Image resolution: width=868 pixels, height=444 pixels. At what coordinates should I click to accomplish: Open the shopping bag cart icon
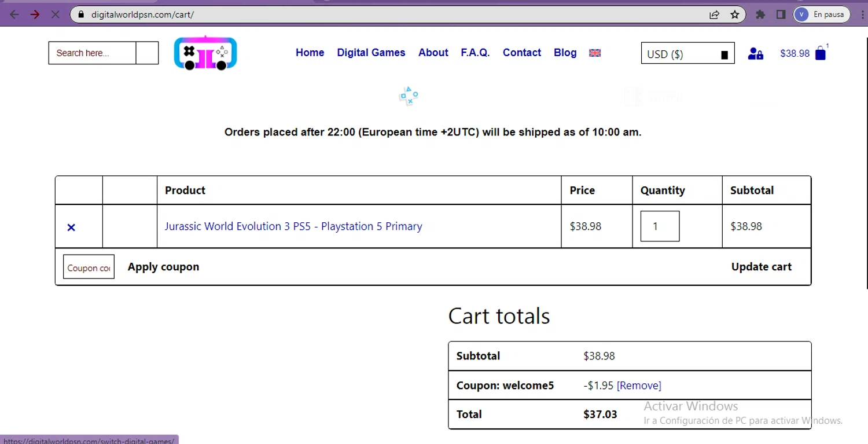(x=820, y=53)
